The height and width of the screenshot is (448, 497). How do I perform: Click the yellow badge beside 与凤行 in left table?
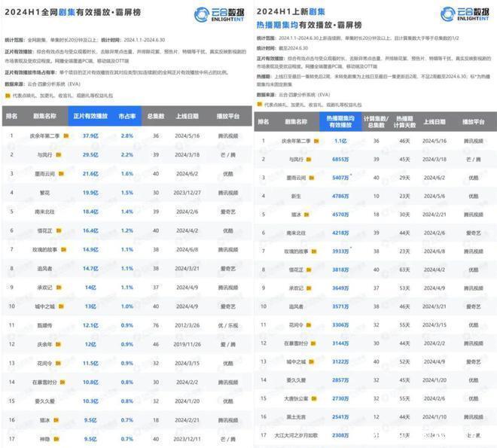click(x=59, y=154)
